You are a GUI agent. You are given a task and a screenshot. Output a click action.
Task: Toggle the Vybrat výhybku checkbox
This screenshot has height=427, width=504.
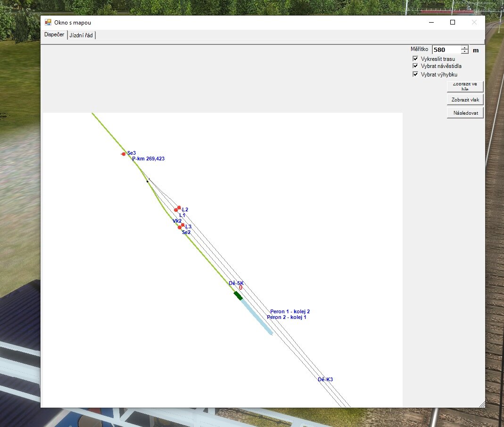(415, 74)
